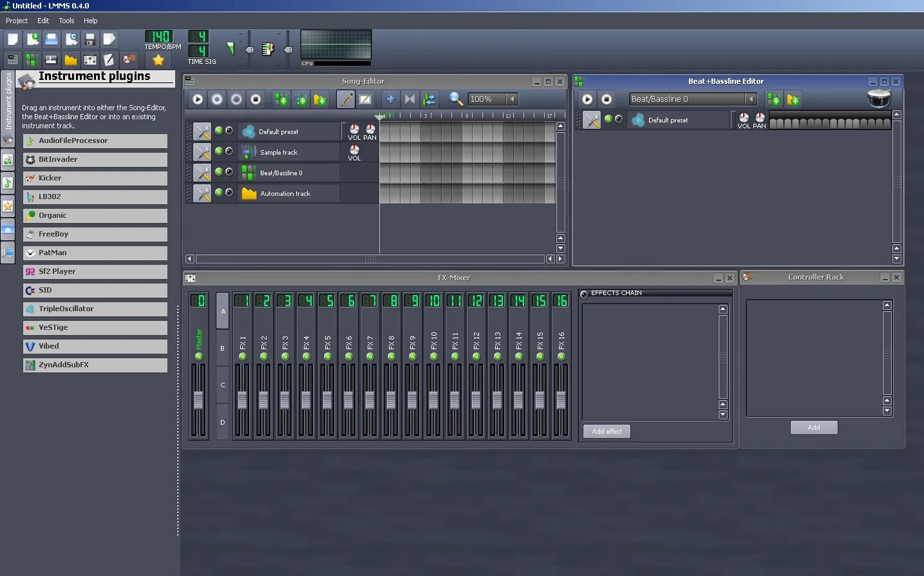
Task: Play the song in the Song-Editor
Action: tap(198, 99)
